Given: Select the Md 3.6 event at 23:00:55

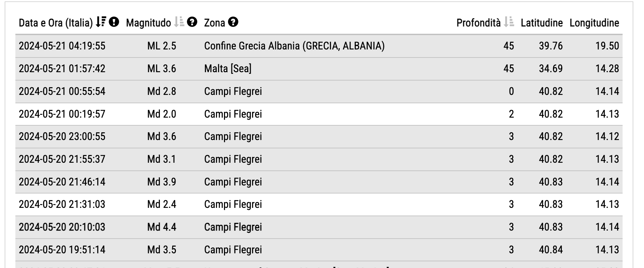Looking at the screenshot, I should pos(319,137).
